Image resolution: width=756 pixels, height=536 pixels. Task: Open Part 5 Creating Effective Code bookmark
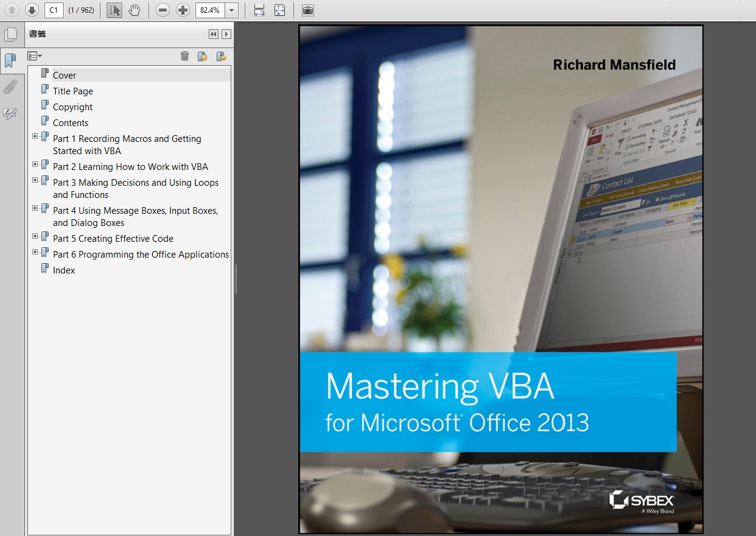[113, 239]
